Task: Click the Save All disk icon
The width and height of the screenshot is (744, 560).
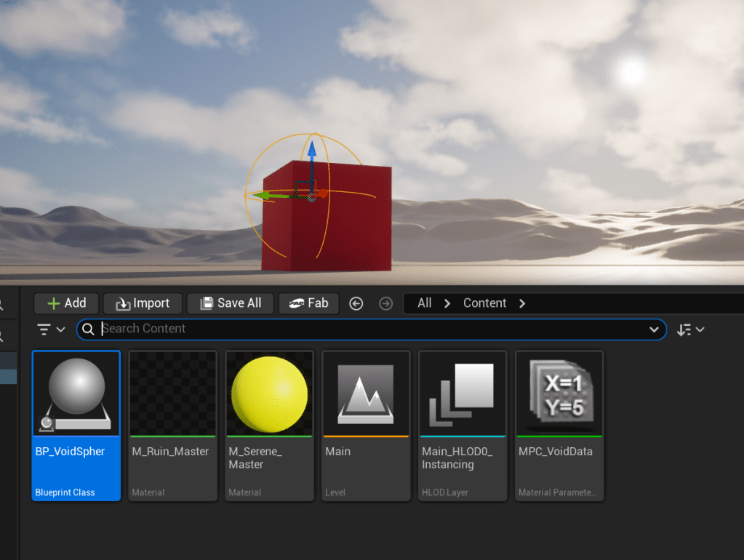Action: pos(207,303)
